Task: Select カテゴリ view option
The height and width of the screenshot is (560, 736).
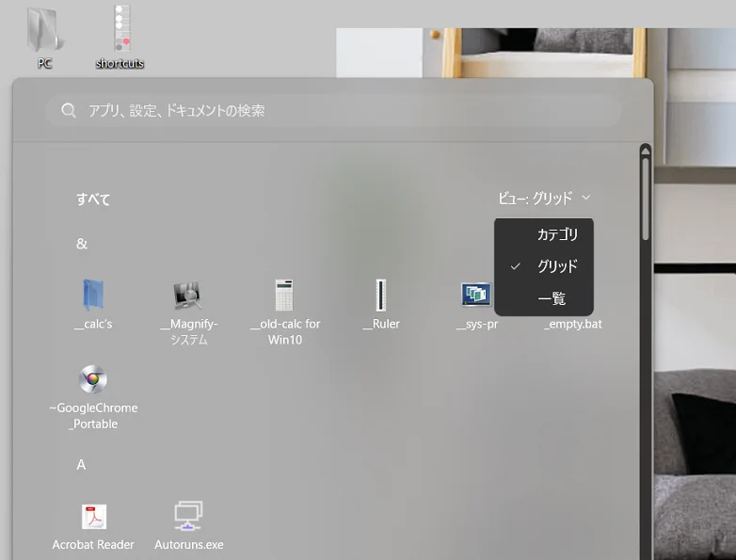Action: [557, 234]
